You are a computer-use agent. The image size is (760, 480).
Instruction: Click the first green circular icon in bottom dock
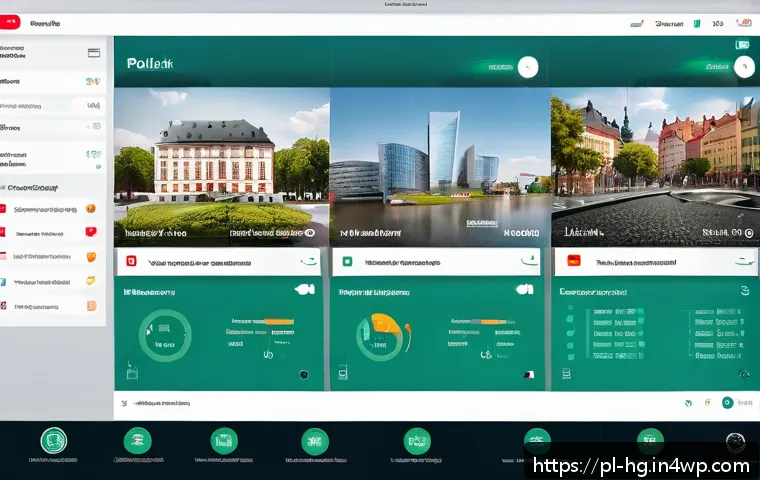click(x=53, y=441)
